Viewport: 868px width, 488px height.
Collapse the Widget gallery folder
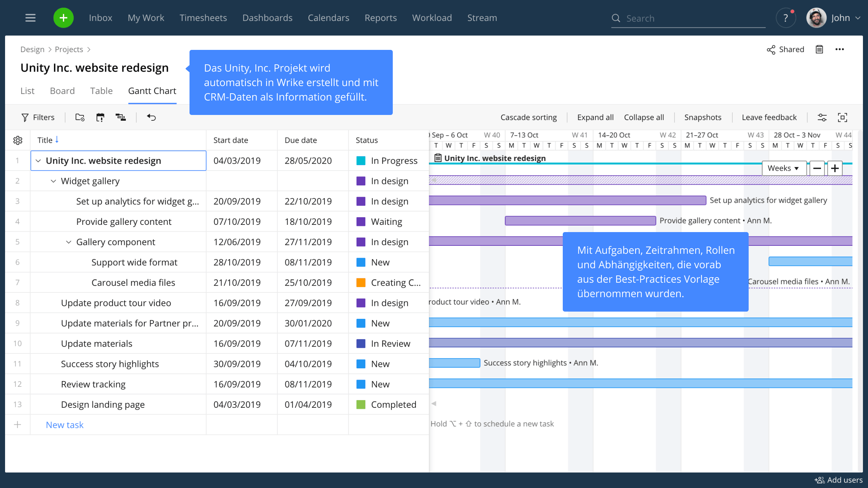click(54, 181)
